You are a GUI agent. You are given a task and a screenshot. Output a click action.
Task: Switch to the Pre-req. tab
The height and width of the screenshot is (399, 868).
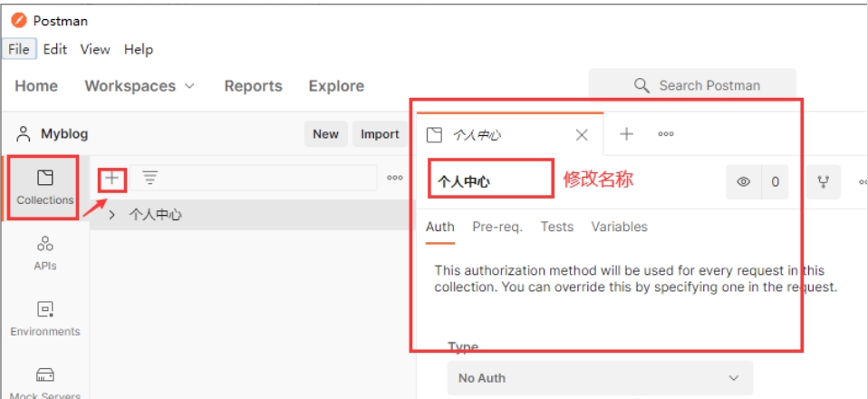click(497, 227)
